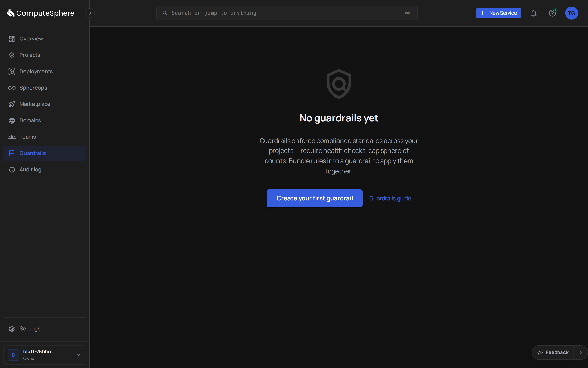Viewport: 588px width, 368px height.
Task: Click Create your first guardrail
Action: click(314, 198)
